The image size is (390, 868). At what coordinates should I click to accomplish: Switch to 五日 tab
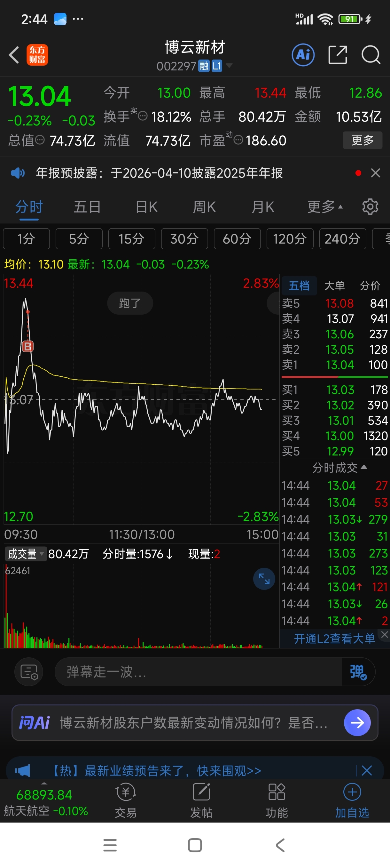click(87, 206)
